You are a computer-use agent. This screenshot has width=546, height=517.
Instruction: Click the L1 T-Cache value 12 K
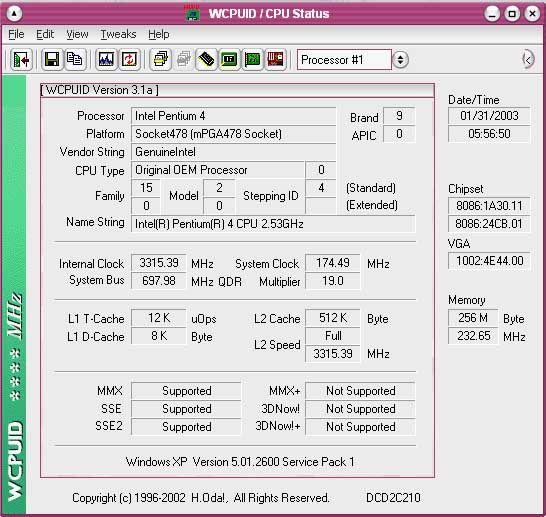point(159,318)
